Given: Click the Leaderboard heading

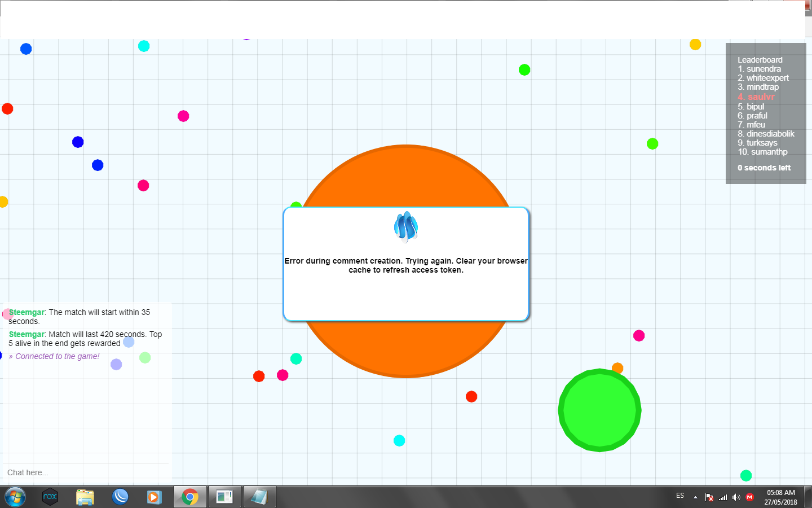Looking at the screenshot, I should click(x=760, y=60).
